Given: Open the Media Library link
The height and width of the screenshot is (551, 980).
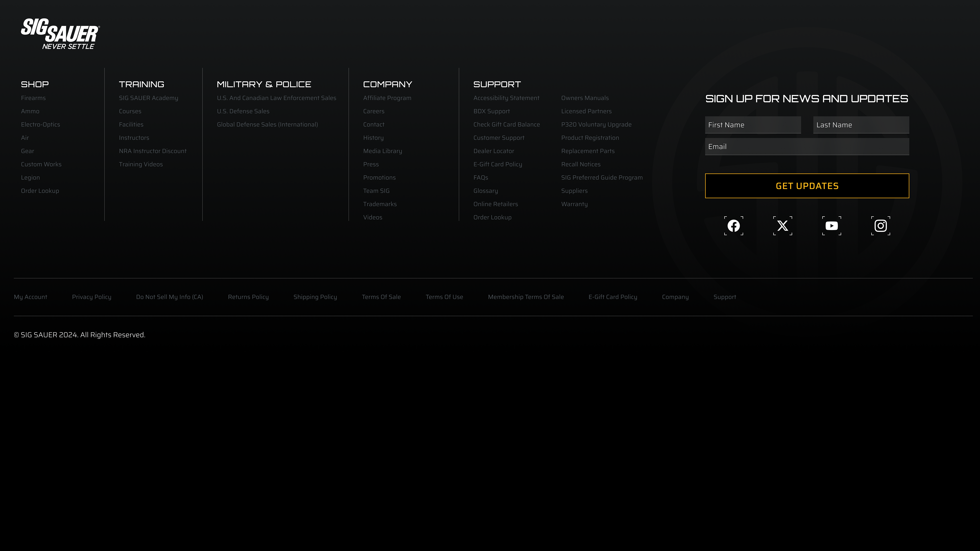Looking at the screenshot, I should [x=383, y=151].
